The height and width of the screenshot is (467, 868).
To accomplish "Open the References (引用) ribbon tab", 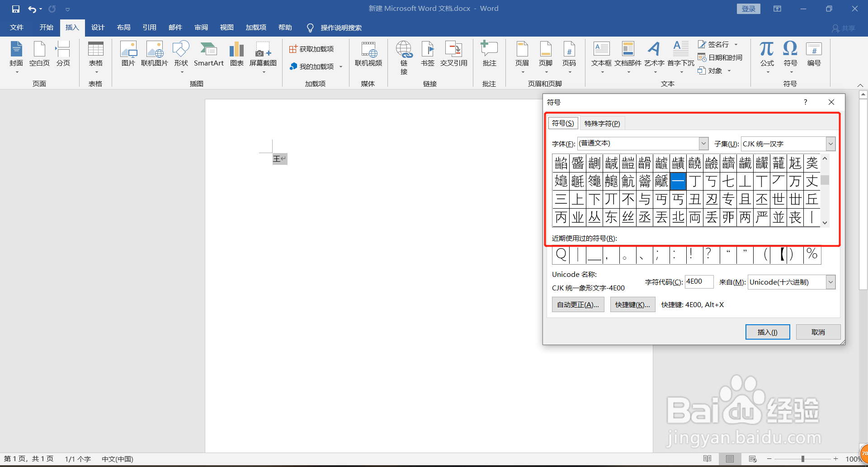I will click(x=149, y=28).
